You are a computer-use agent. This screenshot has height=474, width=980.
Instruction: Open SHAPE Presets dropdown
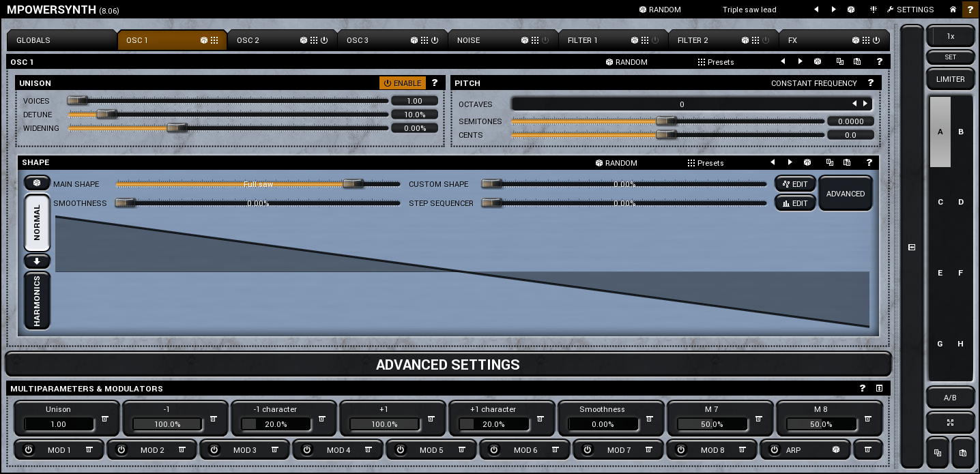[706, 162]
